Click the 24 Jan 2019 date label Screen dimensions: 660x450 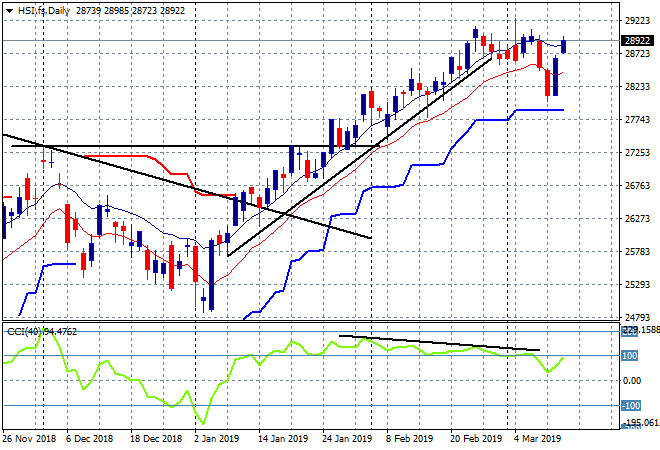(x=347, y=439)
